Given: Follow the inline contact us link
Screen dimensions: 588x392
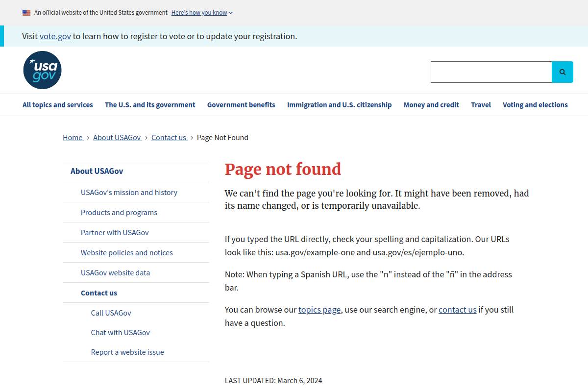Looking at the screenshot, I should coord(458,310).
